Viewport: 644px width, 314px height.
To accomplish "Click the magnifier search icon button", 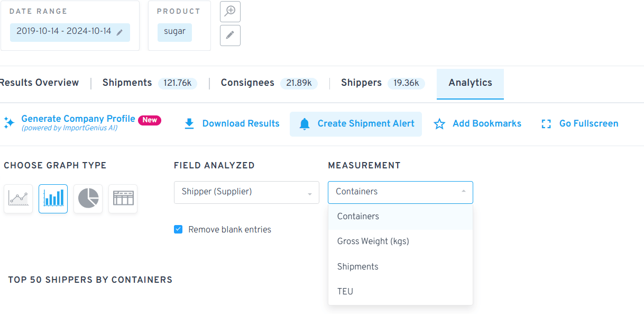I will point(230,12).
